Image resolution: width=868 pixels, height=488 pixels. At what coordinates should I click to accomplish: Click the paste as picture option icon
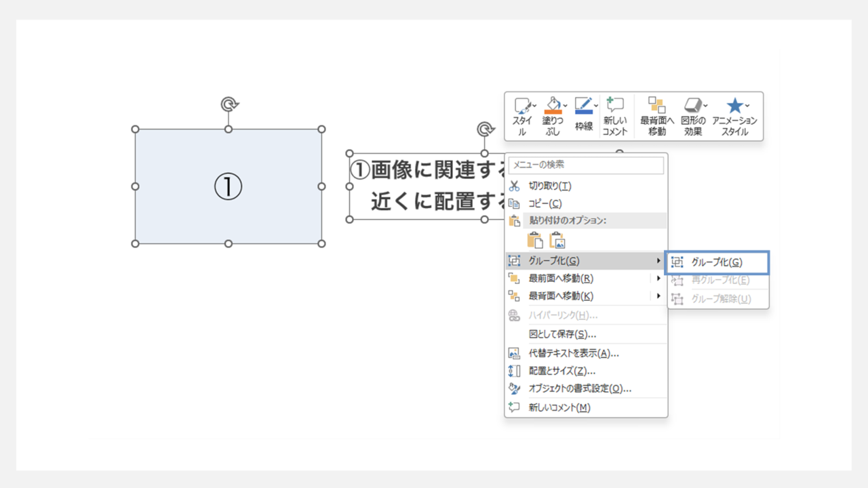tap(557, 240)
